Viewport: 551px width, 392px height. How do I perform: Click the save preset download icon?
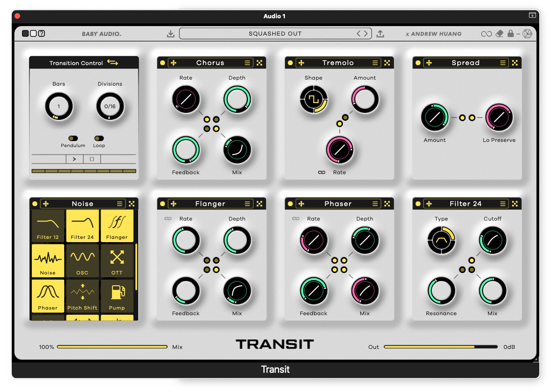(171, 34)
